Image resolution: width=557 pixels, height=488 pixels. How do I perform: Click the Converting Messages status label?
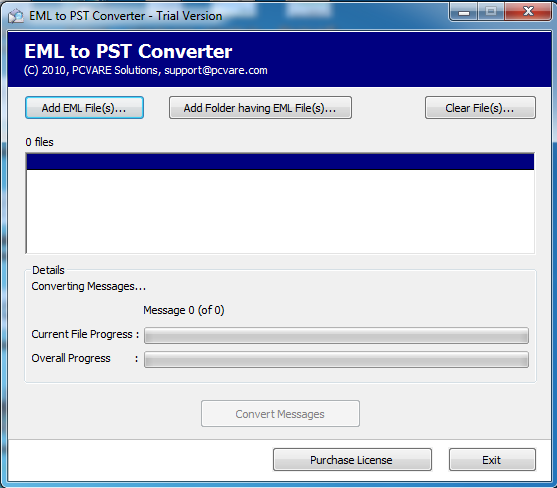88,286
